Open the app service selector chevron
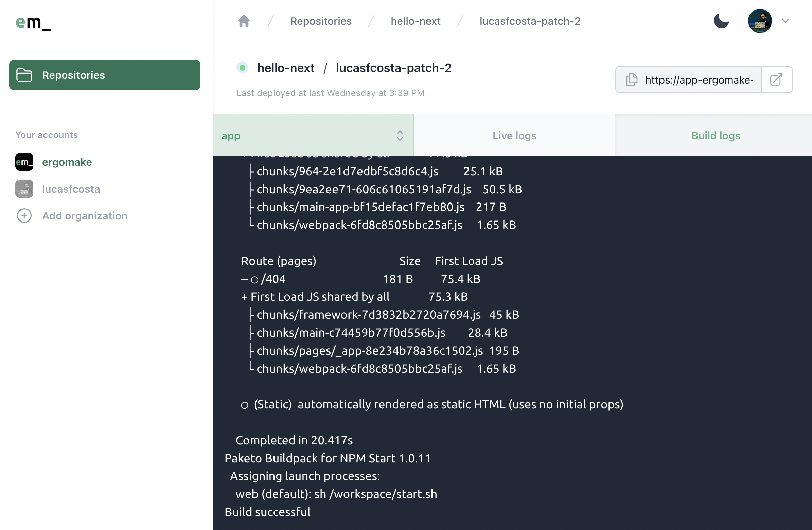The image size is (812, 530). pyautogui.click(x=399, y=136)
